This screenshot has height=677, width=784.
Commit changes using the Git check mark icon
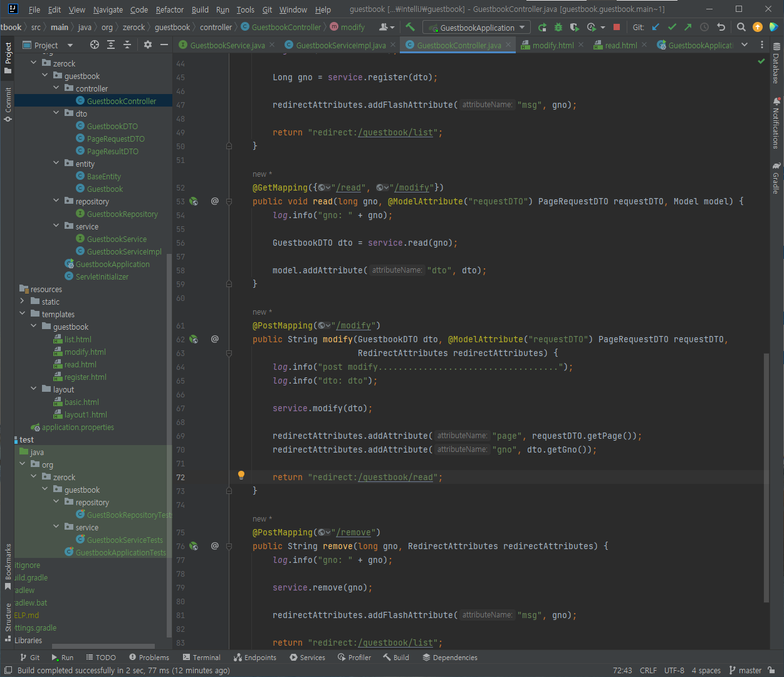(672, 27)
